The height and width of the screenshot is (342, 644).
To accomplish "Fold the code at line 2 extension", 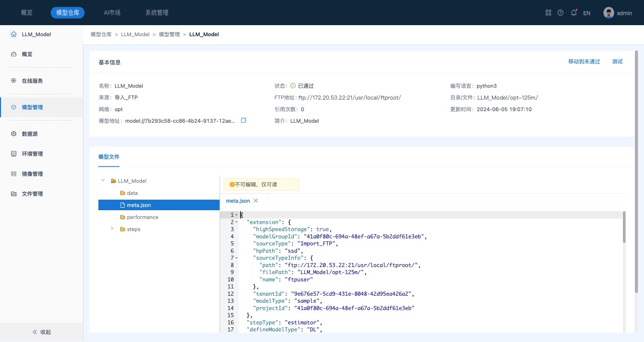I will (x=236, y=222).
